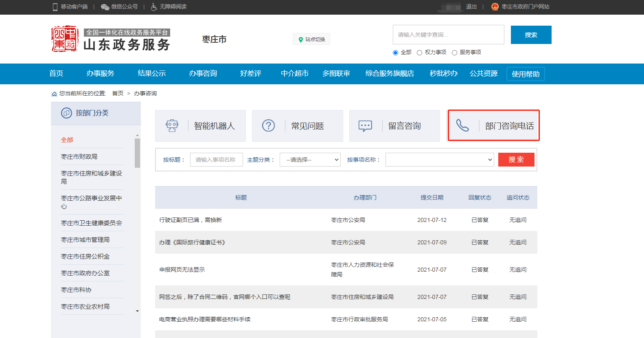Image resolution: width=644 pixels, height=338 pixels.
Task: Go to the 好差评 navigation tab
Action: coord(250,74)
